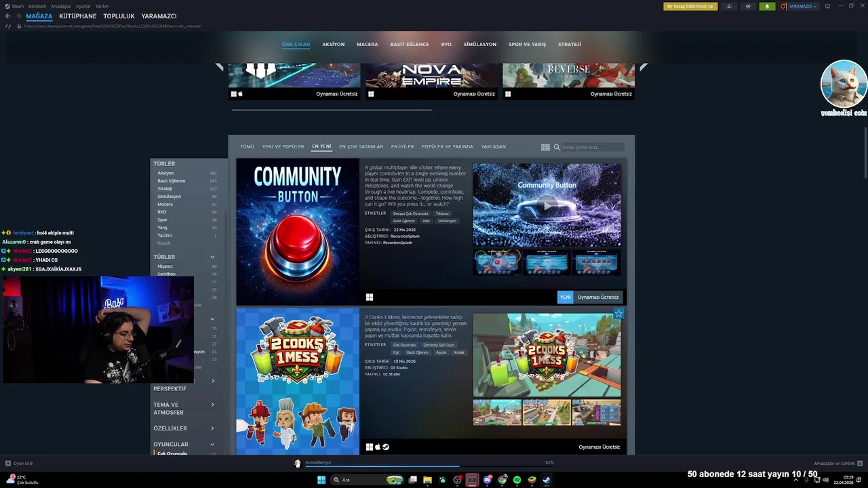Expand the PERSPEKTİF filter section
This screenshot has width=868, height=488.
(212, 381)
